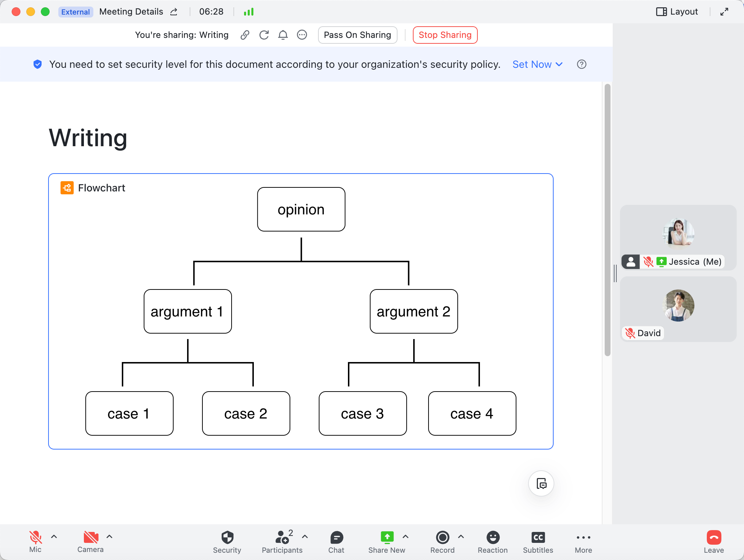Select the case 2 node

tap(246, 413)
